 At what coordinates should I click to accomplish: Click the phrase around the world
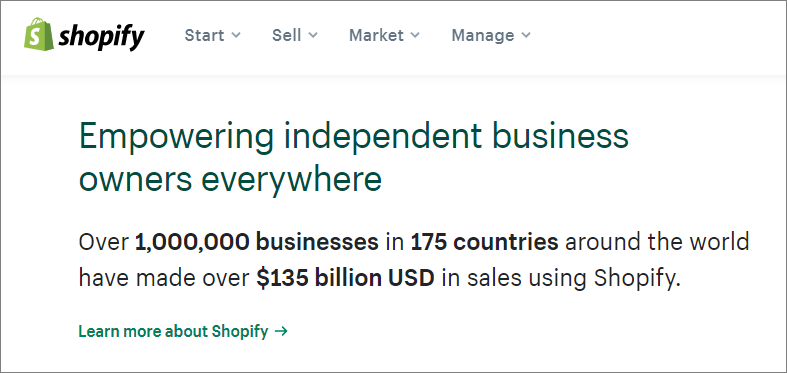click(x=657, y=242)
